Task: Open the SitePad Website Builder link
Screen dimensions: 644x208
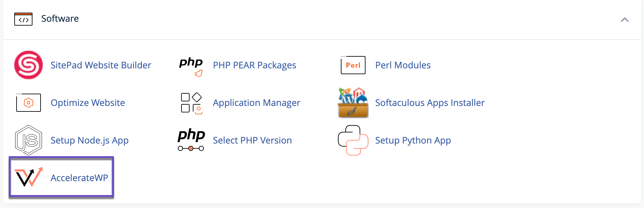Action: [x=101, y=65]
